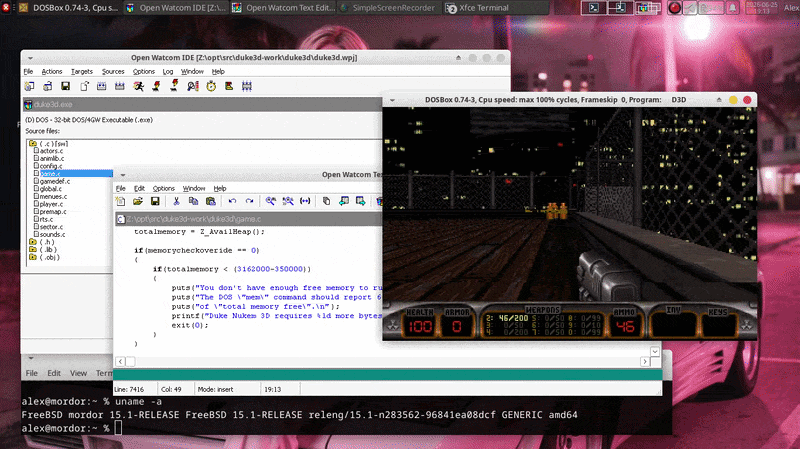Expand the ( .lib ) folder in source files
The width and height of the screenshot is (800, 449).
[x=33, y=250]
